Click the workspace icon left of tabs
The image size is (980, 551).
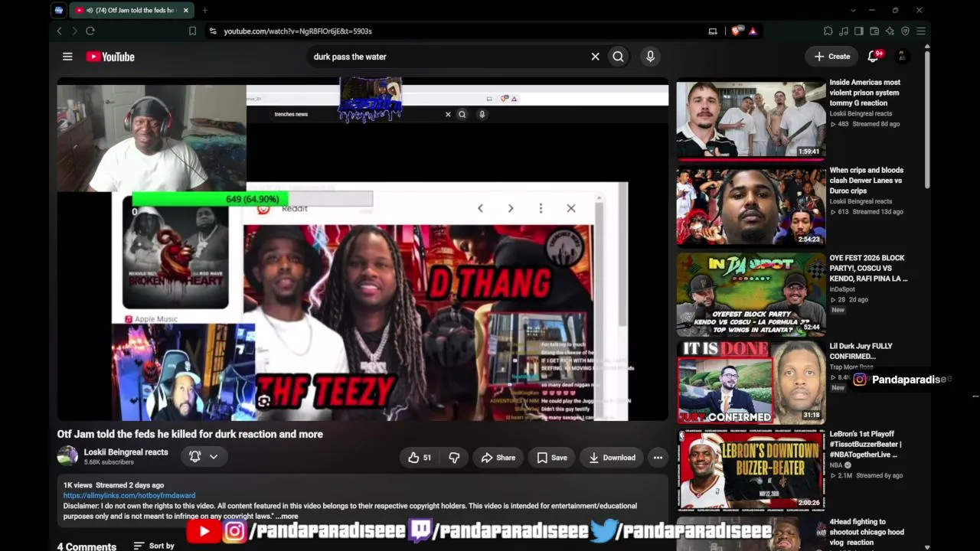(59, 11)
